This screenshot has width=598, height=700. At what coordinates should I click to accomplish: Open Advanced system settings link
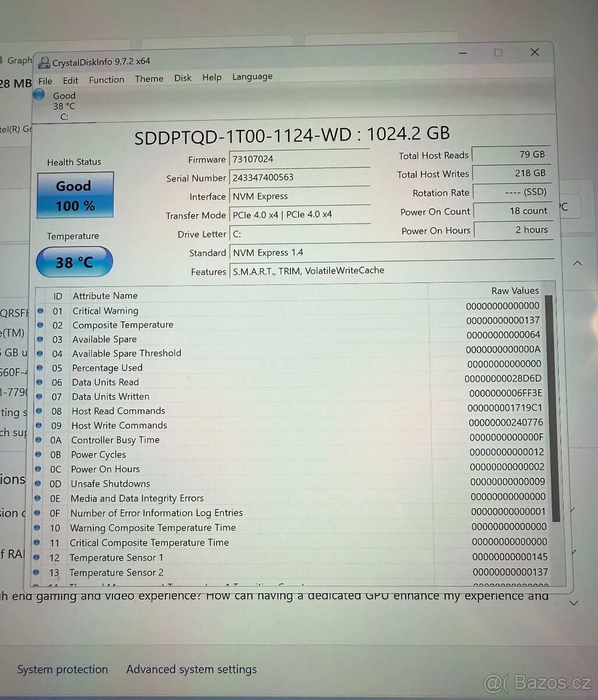point(191,669)
